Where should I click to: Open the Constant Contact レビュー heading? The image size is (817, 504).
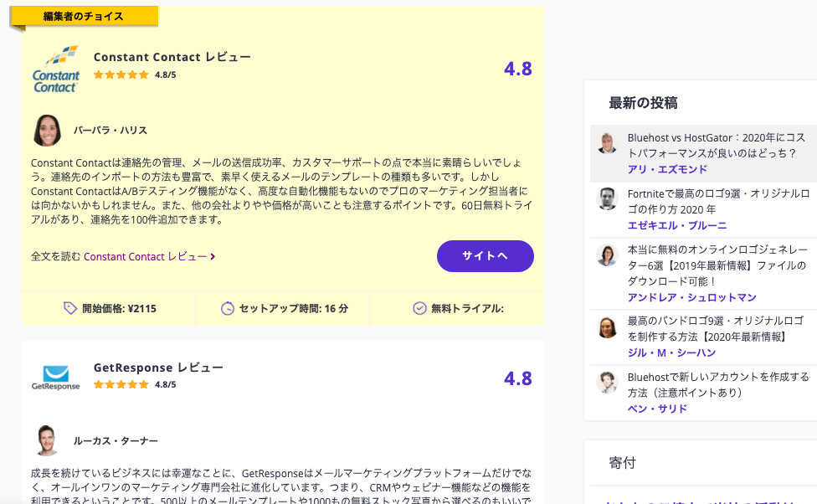pyautogui.click(x=172, y=57)
